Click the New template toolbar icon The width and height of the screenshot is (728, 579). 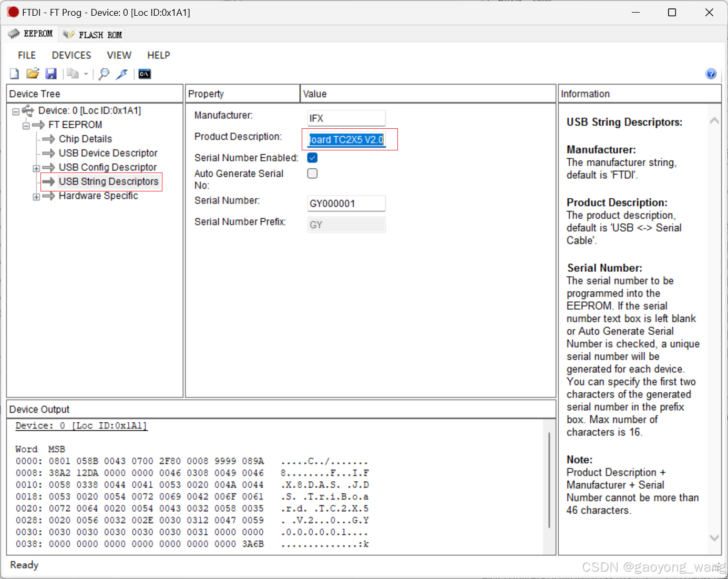[14, 74]
